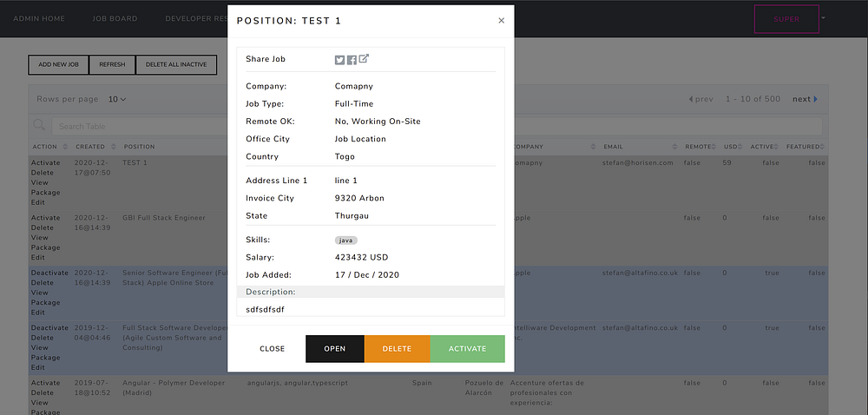Click the black Open button
The height and width of the screenshot is (415, 868).
click(335, 349)
